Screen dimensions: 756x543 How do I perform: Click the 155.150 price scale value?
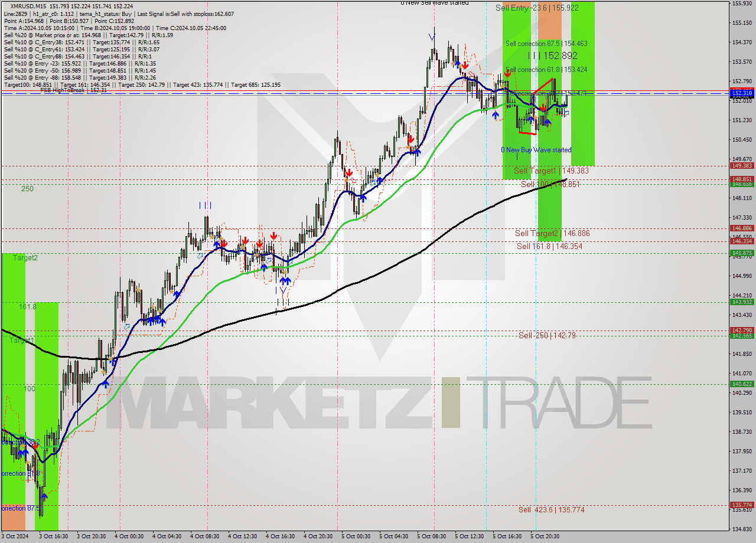(x=742, y=23)
